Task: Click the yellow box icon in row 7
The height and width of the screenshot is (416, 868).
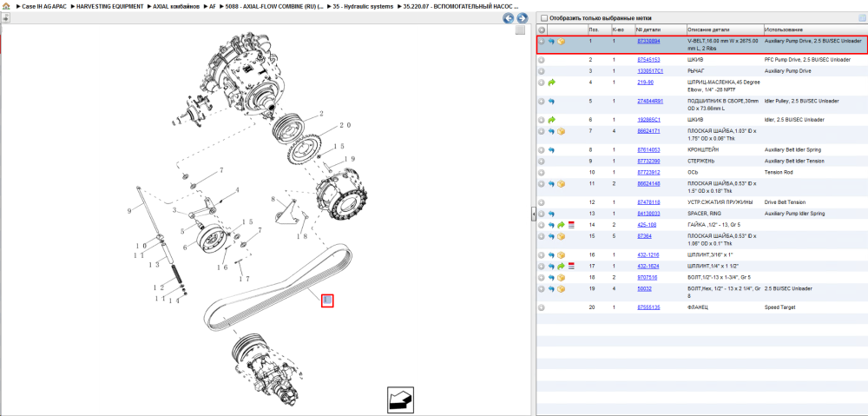Action: click(562, 131)
